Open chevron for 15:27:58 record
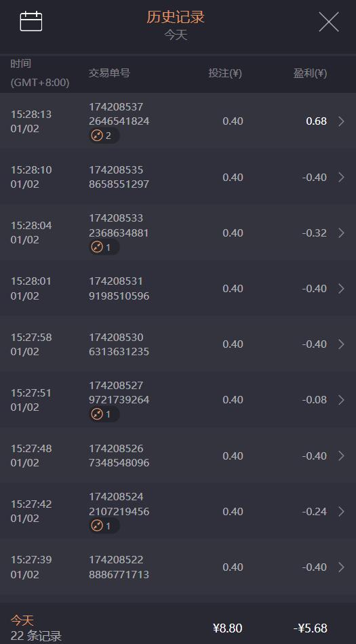Screen dimensions: 356x644 pyautogui.click(x=341, y=344)
